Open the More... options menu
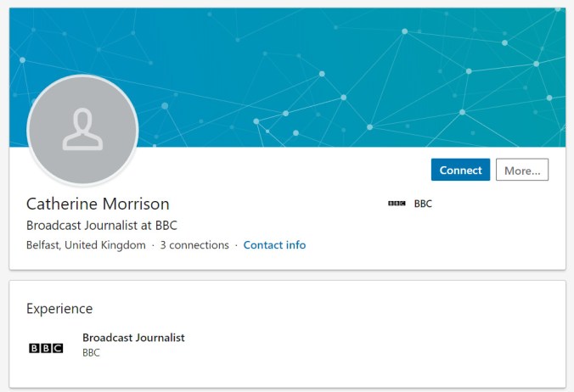Viewport: 574px width, 392px height. click(x=522, y=170)
